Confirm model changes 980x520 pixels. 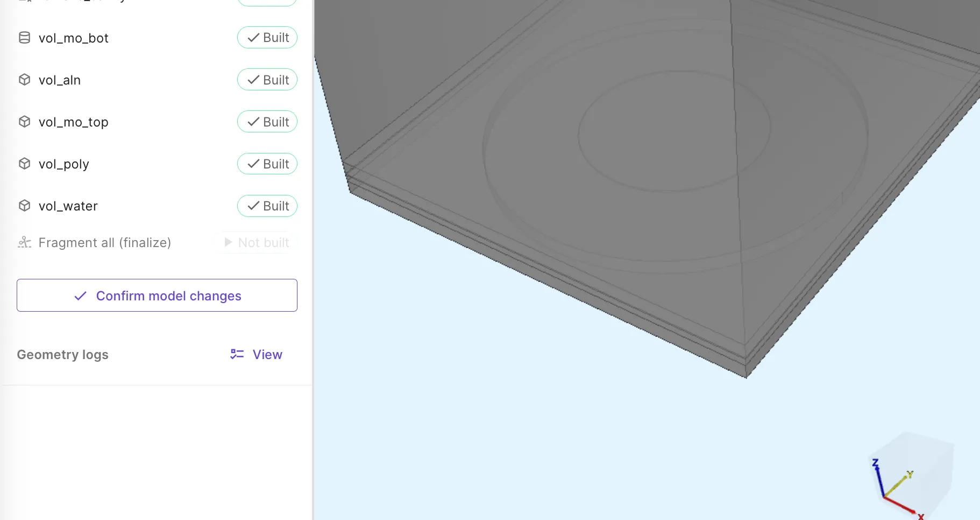point(157,296)
